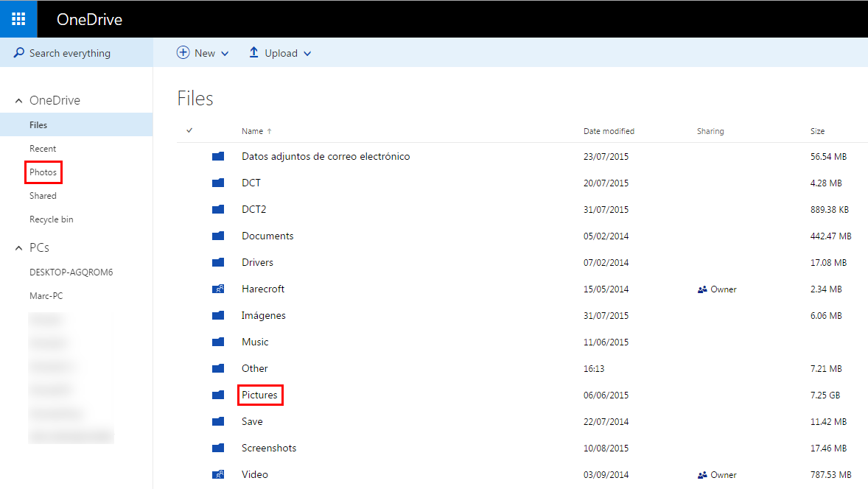Open the Harecroft folder name
The height and width of the screenshot is (489, 868).
coord(263,289)
